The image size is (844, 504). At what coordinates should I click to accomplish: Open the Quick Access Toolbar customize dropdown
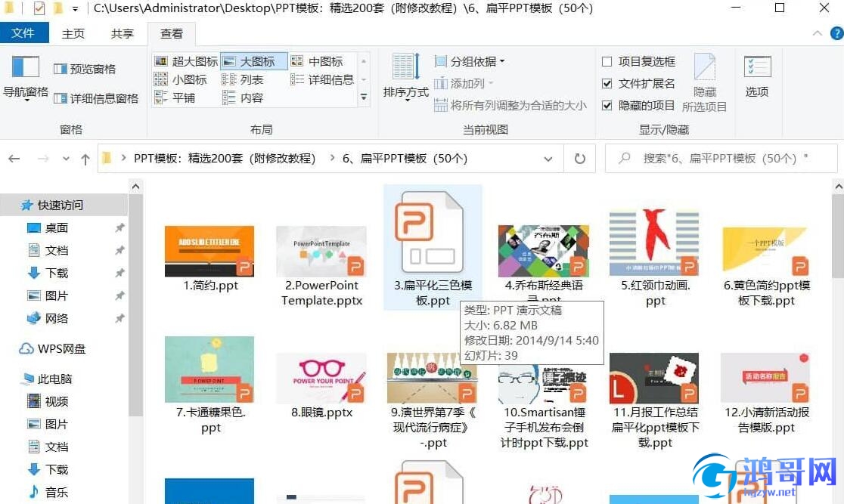click(x=76, y=8)
